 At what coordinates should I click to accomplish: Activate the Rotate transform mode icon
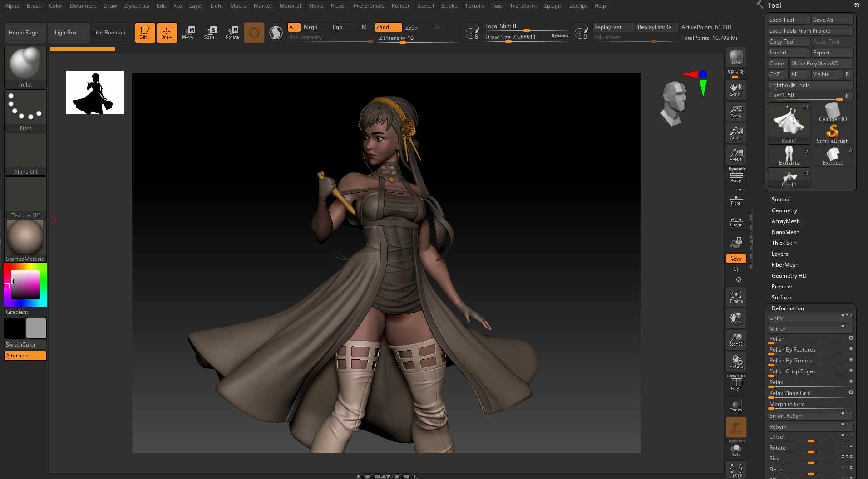[232, 33]
